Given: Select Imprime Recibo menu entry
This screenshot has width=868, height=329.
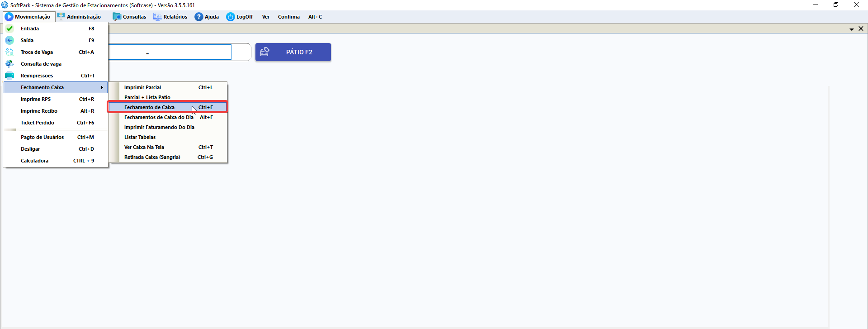Looking at the screenshot, I should pos(56,111).
